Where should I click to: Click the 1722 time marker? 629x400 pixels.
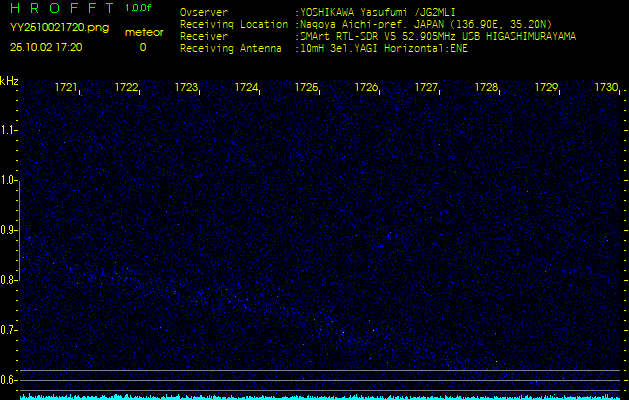pos(126,87)
